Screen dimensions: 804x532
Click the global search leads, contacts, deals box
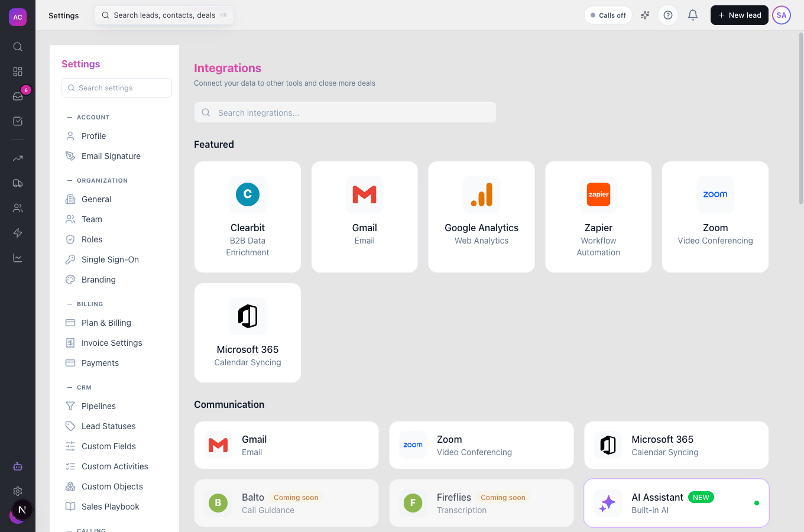pos(164,15)
